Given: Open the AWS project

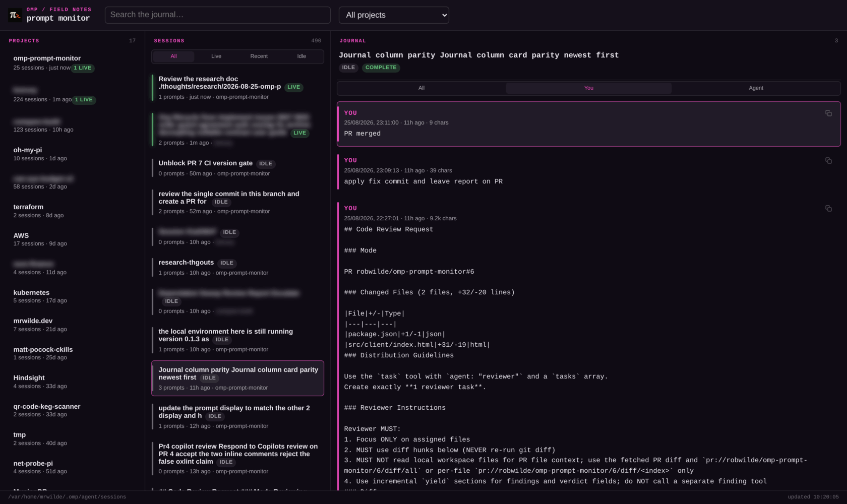Looking at the screenshot, I should (73, 239).
